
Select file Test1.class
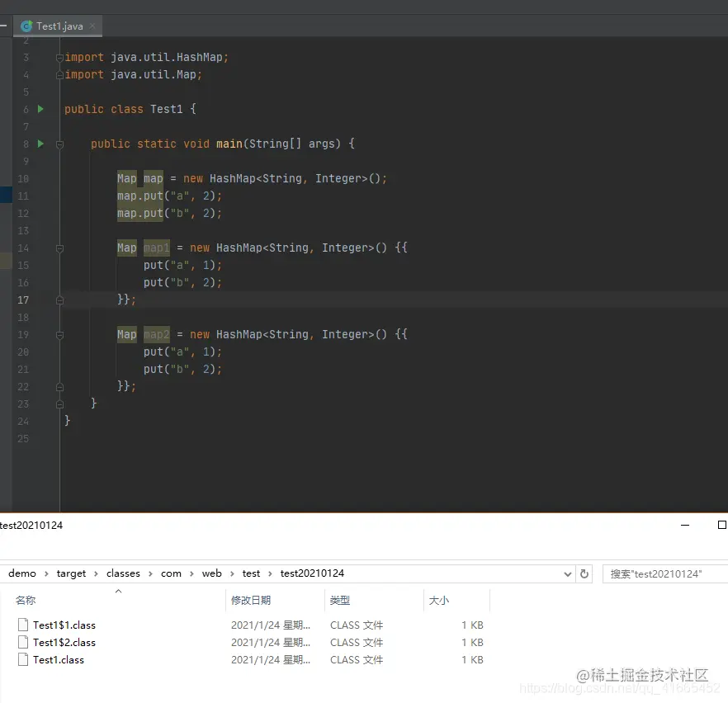59,659
